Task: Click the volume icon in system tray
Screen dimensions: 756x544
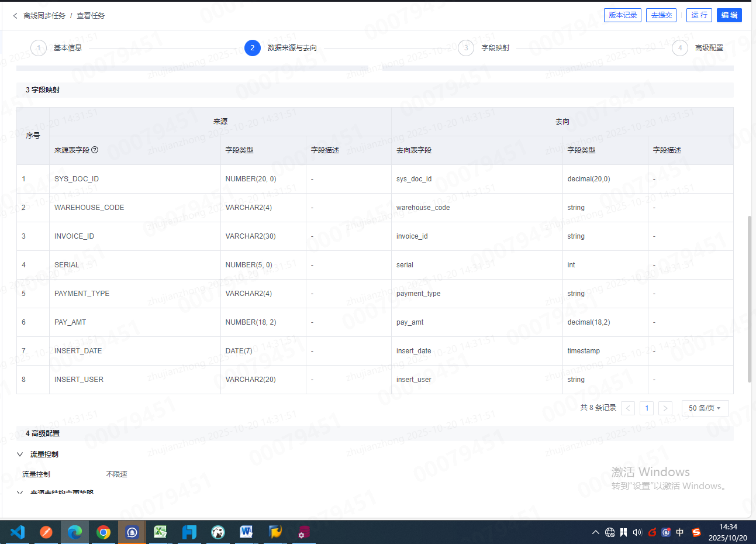Action: (637, 532)
